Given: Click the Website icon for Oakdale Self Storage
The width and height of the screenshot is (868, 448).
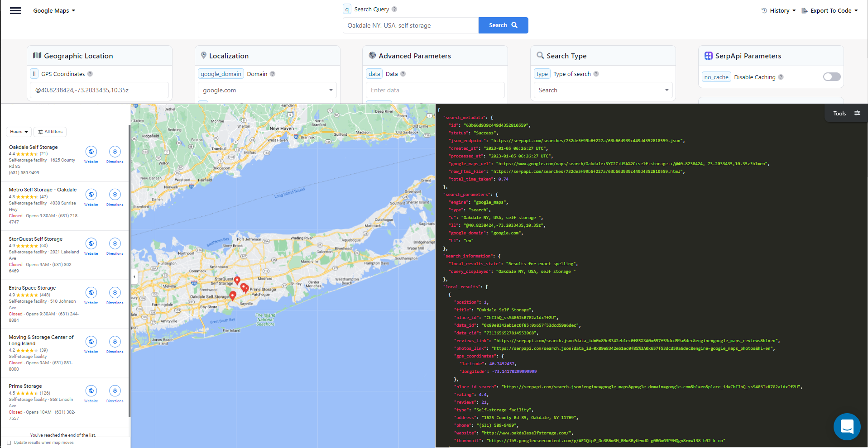Looking at the screenshot, I should point(91,153).
